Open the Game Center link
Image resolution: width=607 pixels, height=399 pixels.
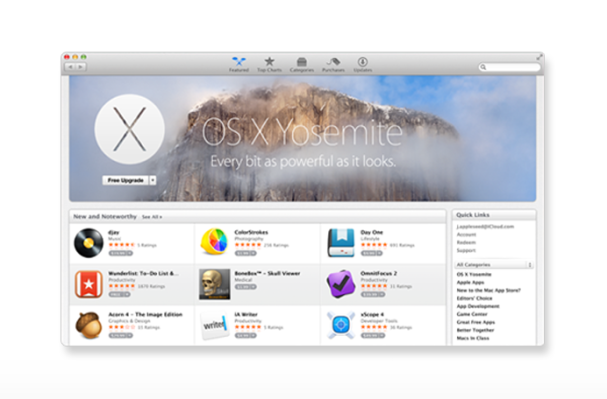coord(472,314)
